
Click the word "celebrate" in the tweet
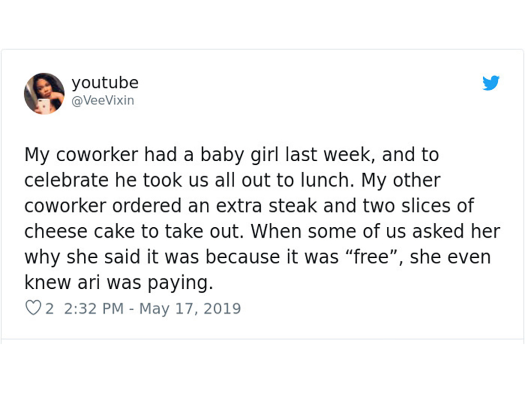click(x=65, y=180)
